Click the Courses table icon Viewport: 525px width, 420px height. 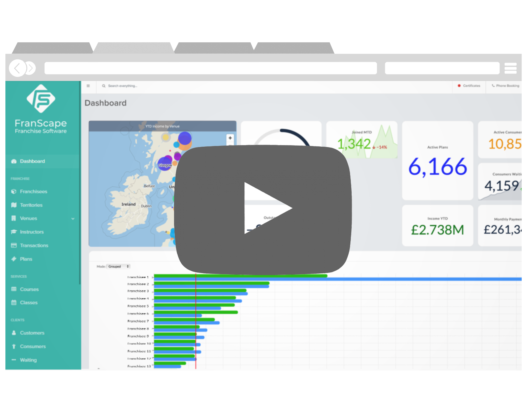point(14,289)
